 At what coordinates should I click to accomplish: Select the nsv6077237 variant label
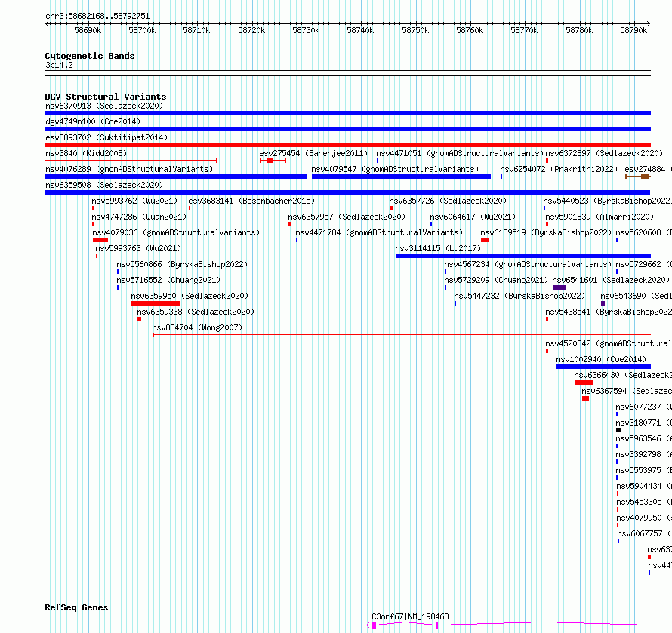pyautogui.click(x=644, y=407)
